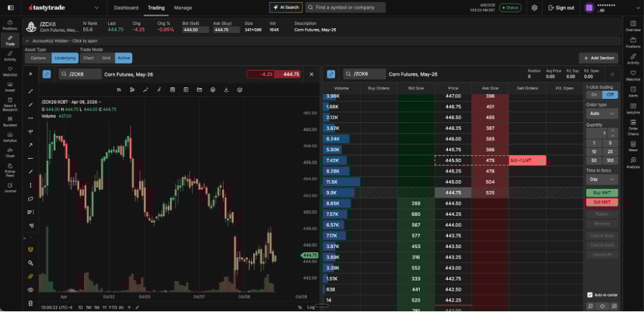644x312 pixels.
Task: Open the Trading tab
Action: [x=156, y=8]
